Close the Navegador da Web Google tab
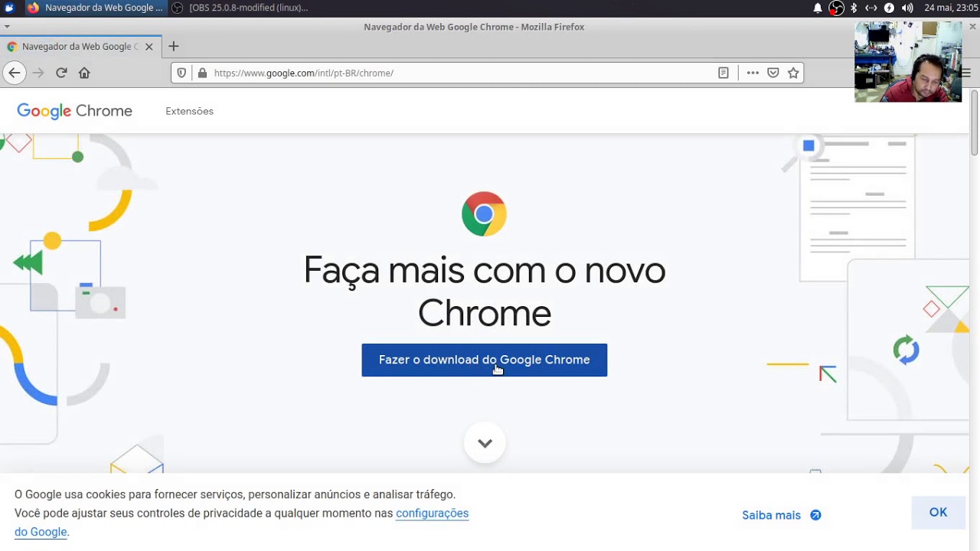The image size is (980, 551). coord(149,47)
